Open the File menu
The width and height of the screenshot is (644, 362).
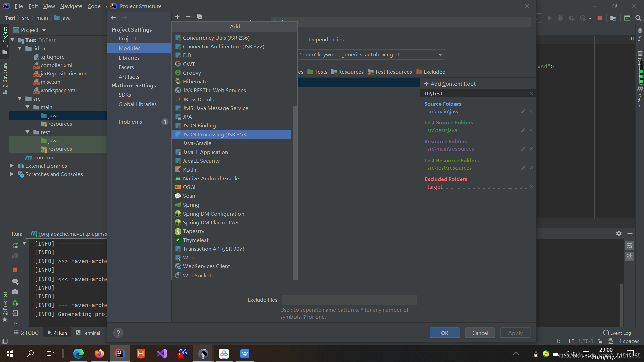(19, 6)
